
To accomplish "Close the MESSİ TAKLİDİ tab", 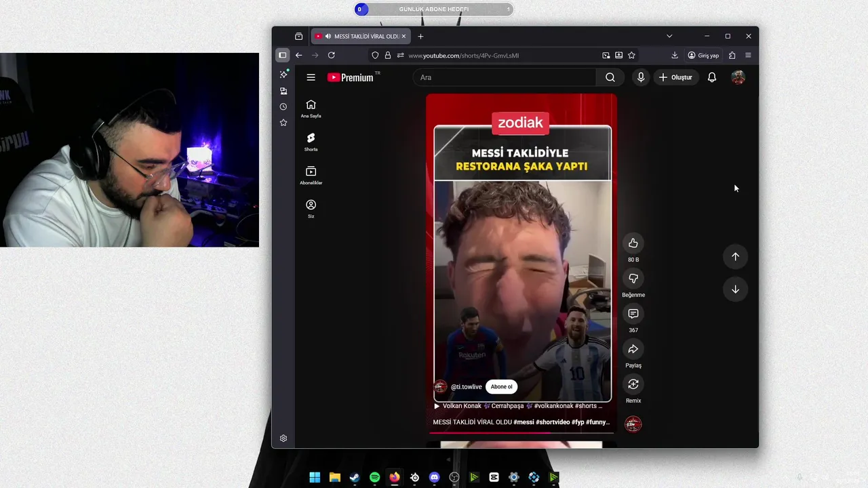I will point(404,36).
